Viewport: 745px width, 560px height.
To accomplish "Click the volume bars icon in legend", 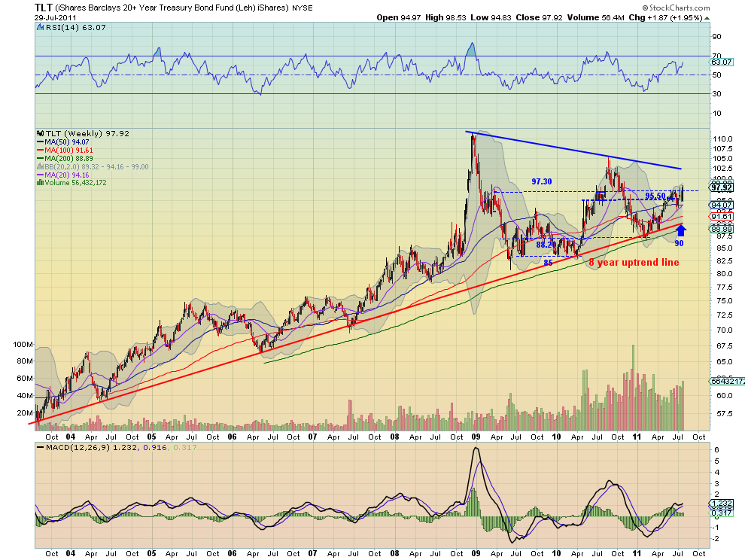I will 41,183.
